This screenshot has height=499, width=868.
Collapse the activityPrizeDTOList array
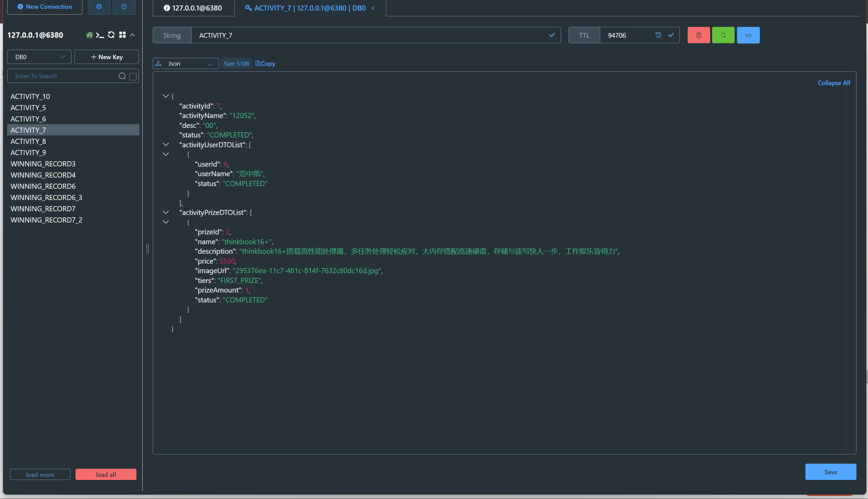(166, 213)
